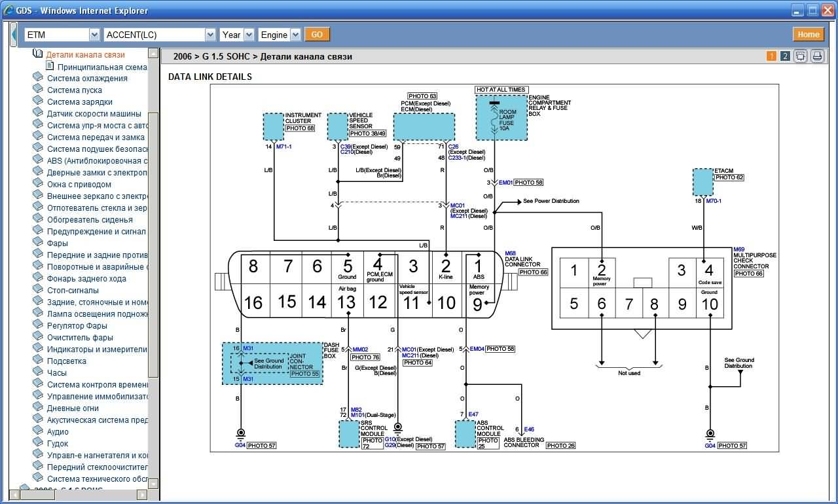This screenshot has width=838, height=504.
Task: Click the book icon beside Обогреватель сиденья
Action: coord(38,219)
